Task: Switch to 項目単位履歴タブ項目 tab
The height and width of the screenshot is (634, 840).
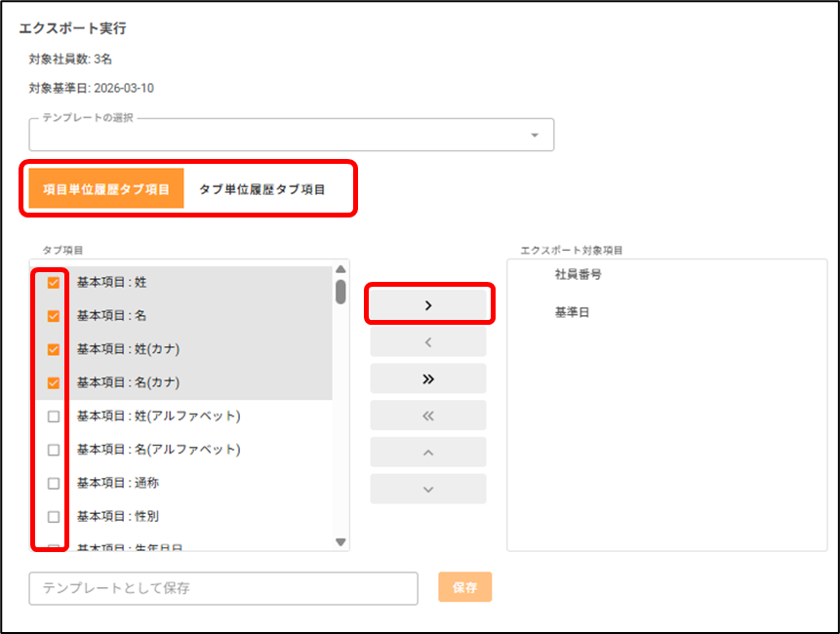Action: coord(106,189)
